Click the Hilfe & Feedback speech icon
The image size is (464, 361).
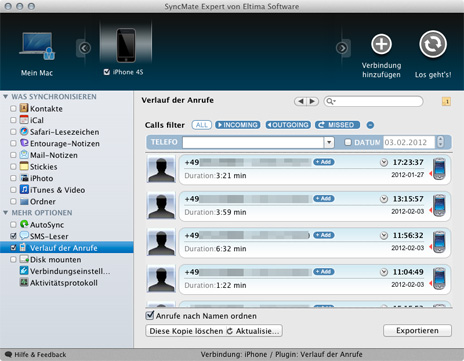[8, 354]
